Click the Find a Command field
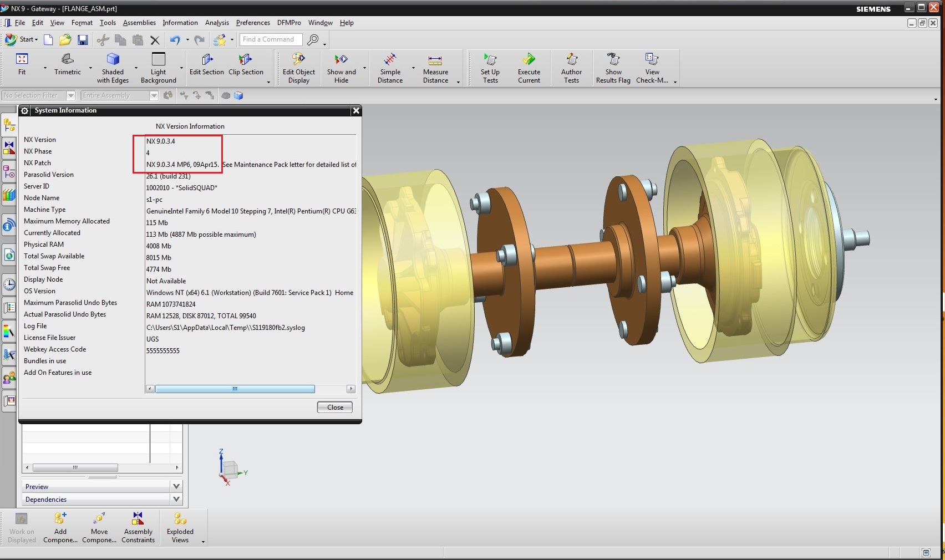945x560 pixels. [271, 39]
